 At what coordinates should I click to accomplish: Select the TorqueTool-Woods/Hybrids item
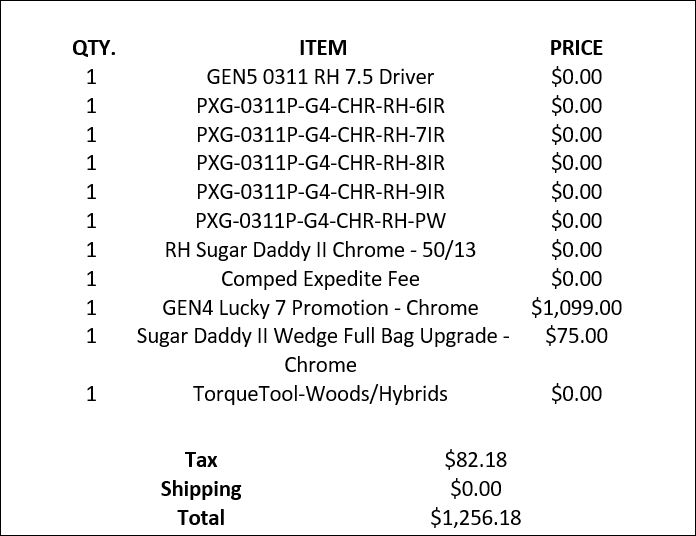click(x=320, y=394)
